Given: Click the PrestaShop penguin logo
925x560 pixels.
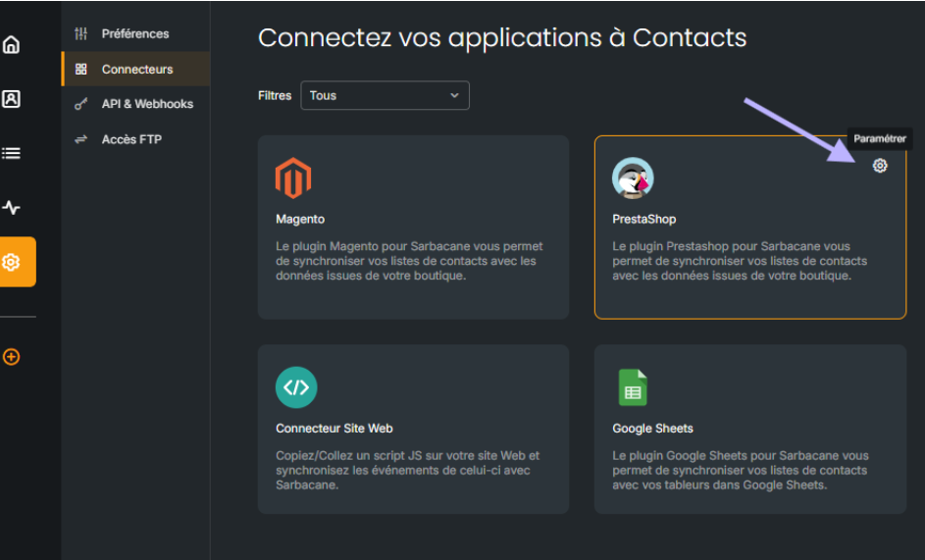Looking at the screenshot, I should pyautogui.click(x=633, y=178).
